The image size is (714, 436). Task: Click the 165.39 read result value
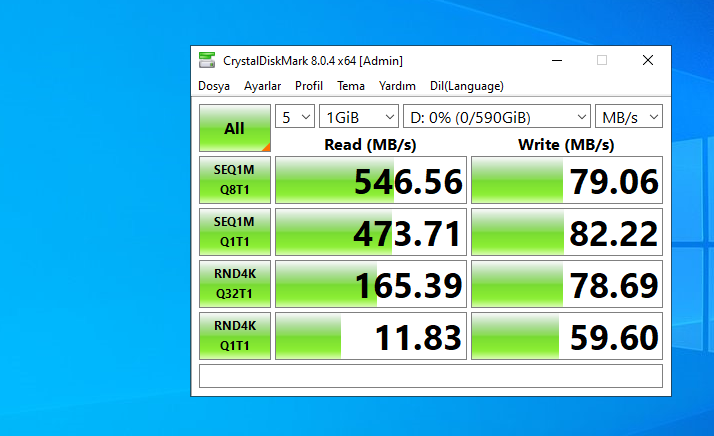point(371,284)
